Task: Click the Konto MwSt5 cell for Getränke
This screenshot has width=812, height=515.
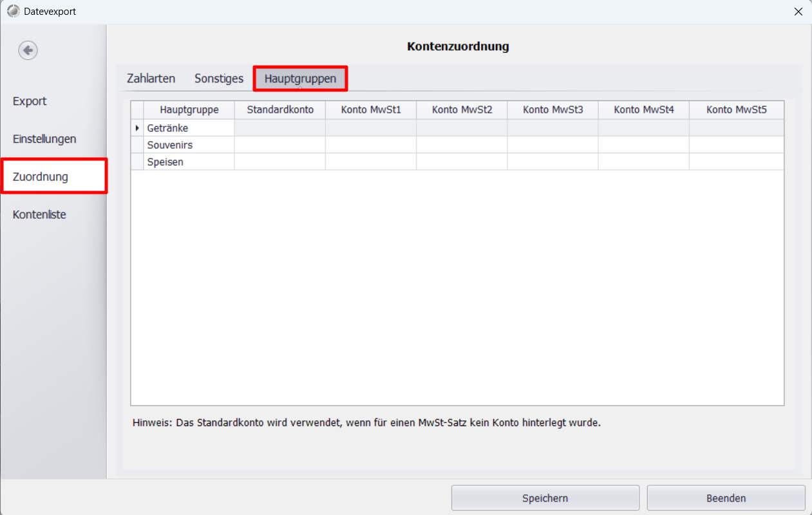Action: point(737,128)
